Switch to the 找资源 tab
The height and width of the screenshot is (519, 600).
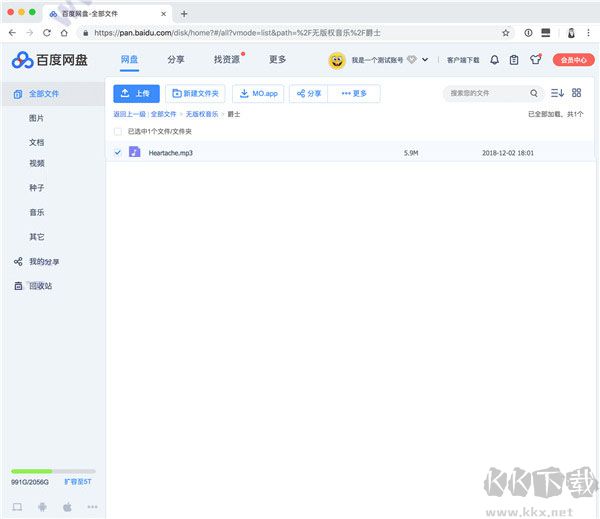pos(226,59)
